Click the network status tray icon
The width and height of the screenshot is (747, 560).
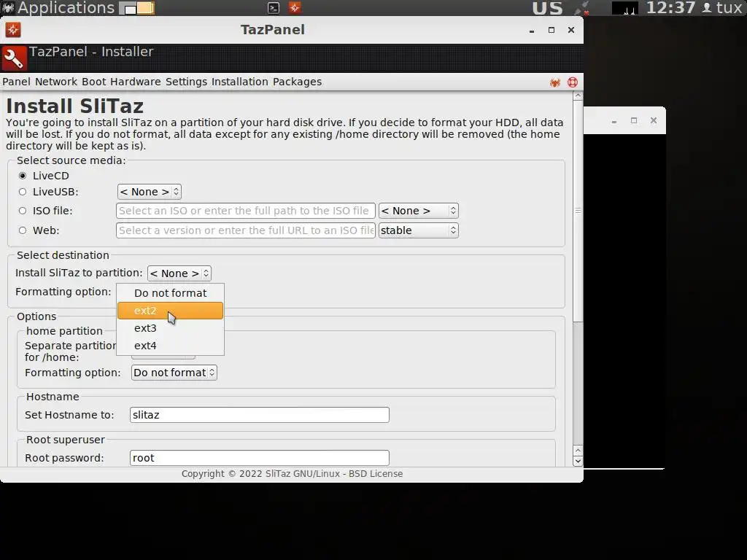tap(581, 7)
